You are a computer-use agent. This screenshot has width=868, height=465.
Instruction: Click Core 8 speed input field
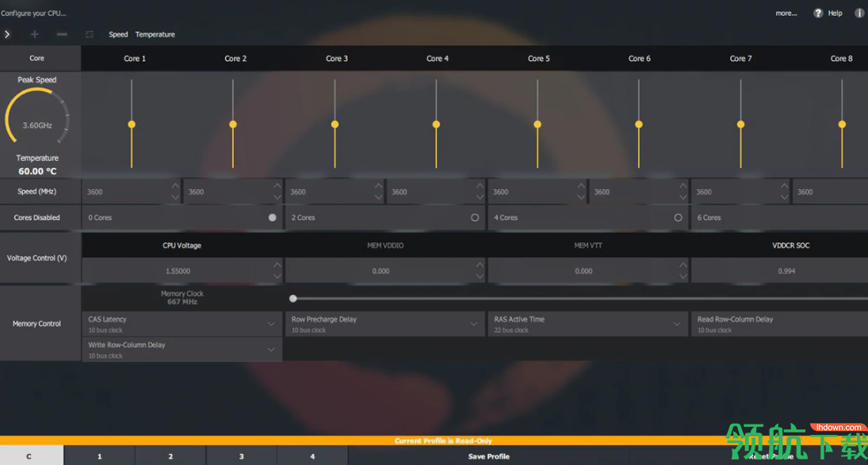click(x=831, y=192)
